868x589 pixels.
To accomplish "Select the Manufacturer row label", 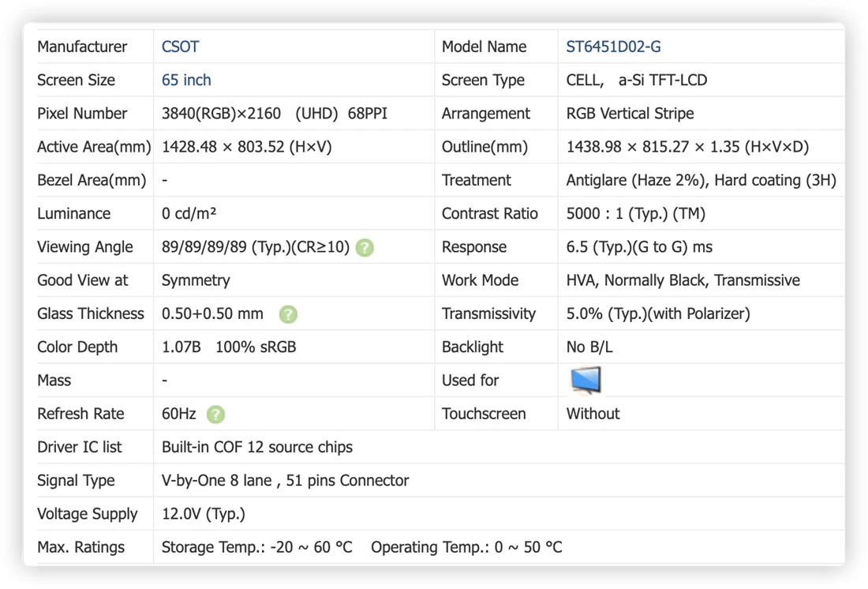I will [82, 47].
